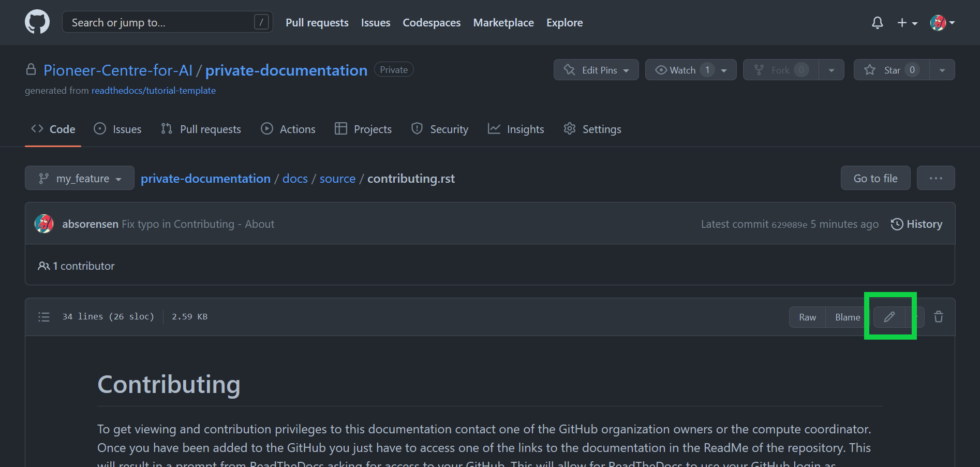Screen dimensions: 980x467
Task: Open the Pioneer-Centre-for-AI organization link
Action: [118, 70]
